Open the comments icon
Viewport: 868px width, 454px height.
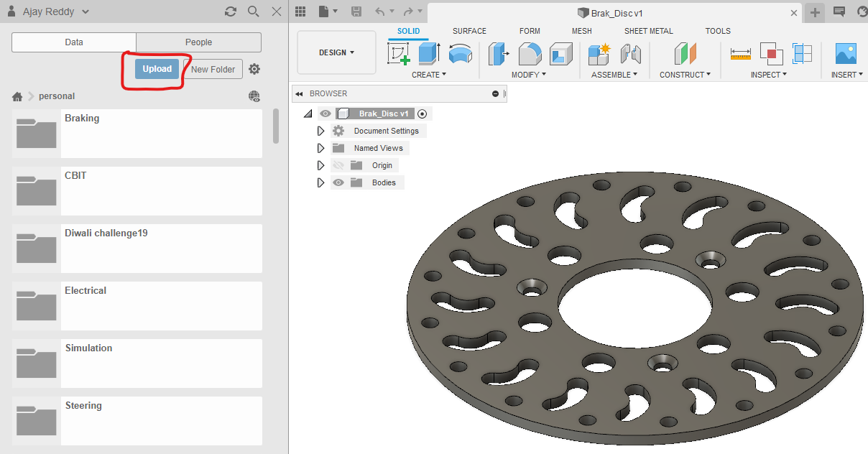[839, 11]
